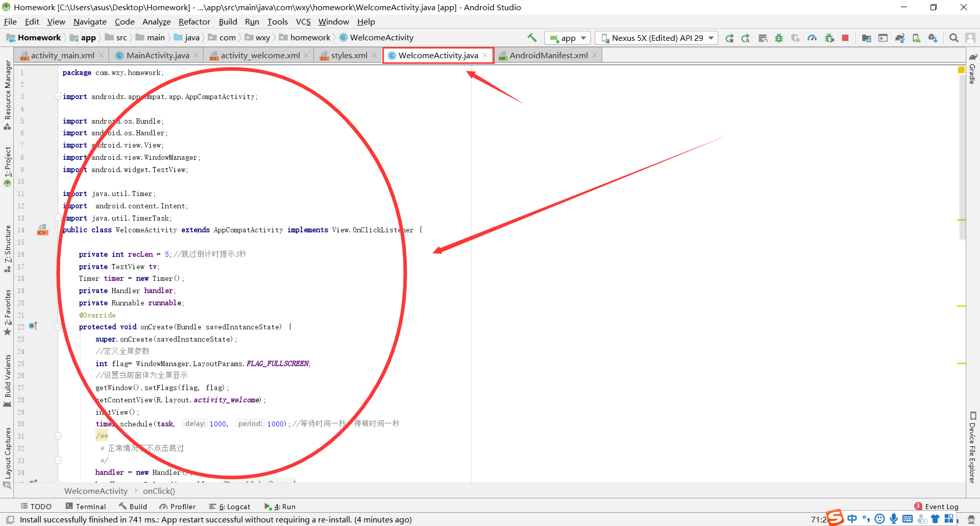
Task: Open the Structure tool window
Action: click(x=8, y=248)
